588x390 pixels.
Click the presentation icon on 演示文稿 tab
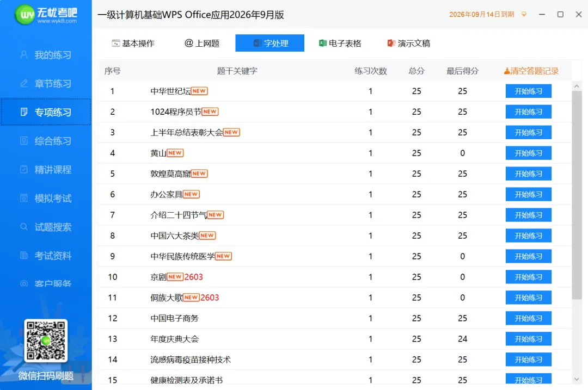(391, 43)
